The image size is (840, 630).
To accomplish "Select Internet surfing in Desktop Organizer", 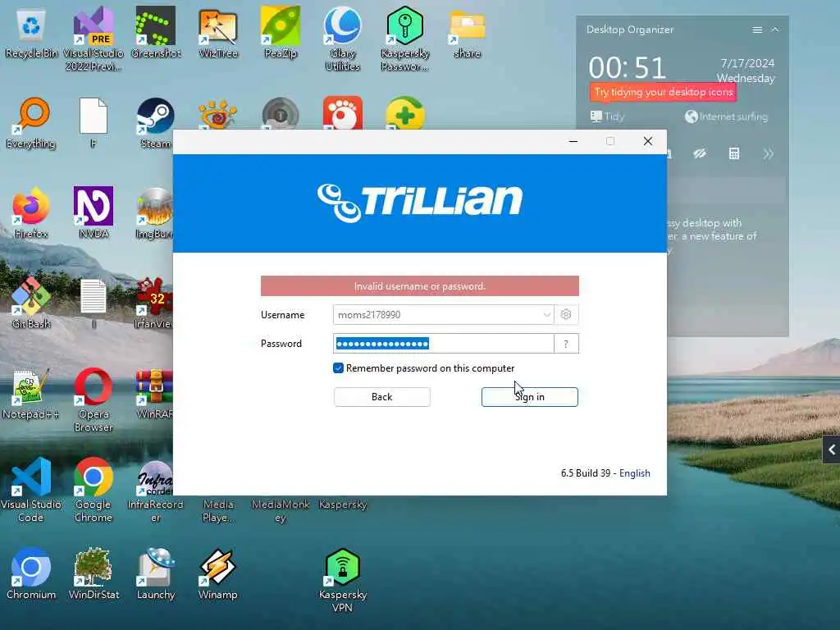I will click(x=727, y=116).
